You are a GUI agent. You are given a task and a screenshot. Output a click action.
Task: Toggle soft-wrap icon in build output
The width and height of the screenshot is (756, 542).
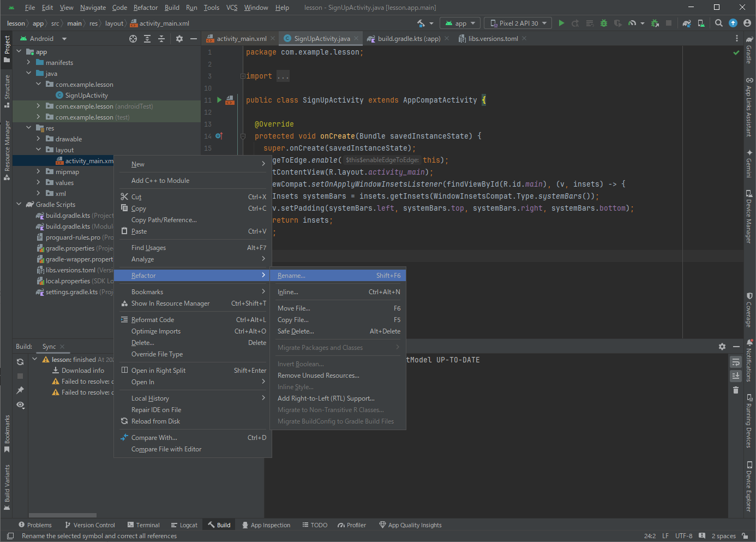pyautogui.click(x=736, y=362)
